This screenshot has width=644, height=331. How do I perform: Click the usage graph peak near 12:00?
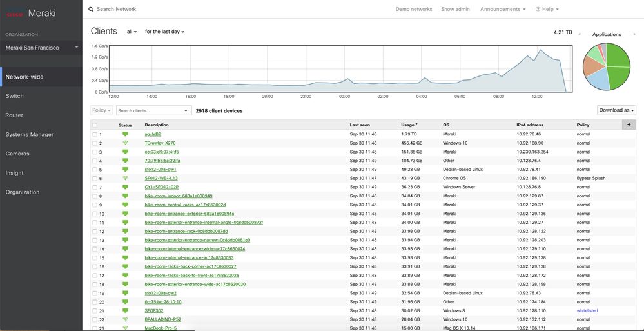(540, 50)
